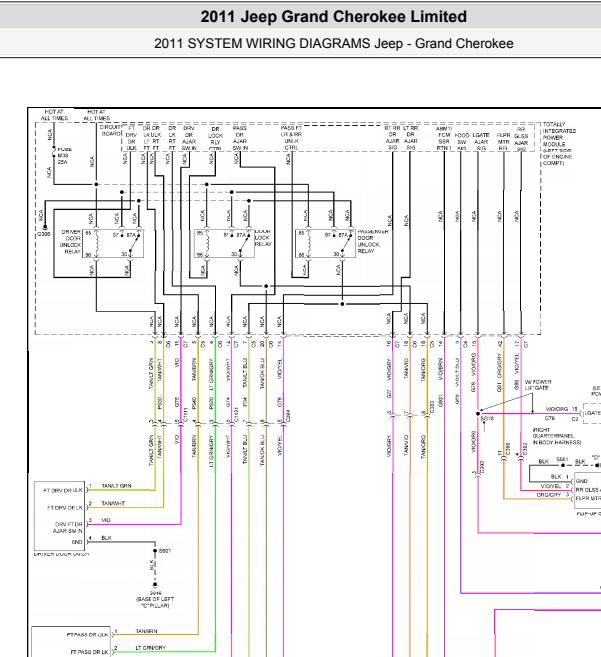Click the horizontal 'TAN/BRN' label near FT PASS DR ULK
This screenshot has width=601, height=657.
(x=146, y=631)
